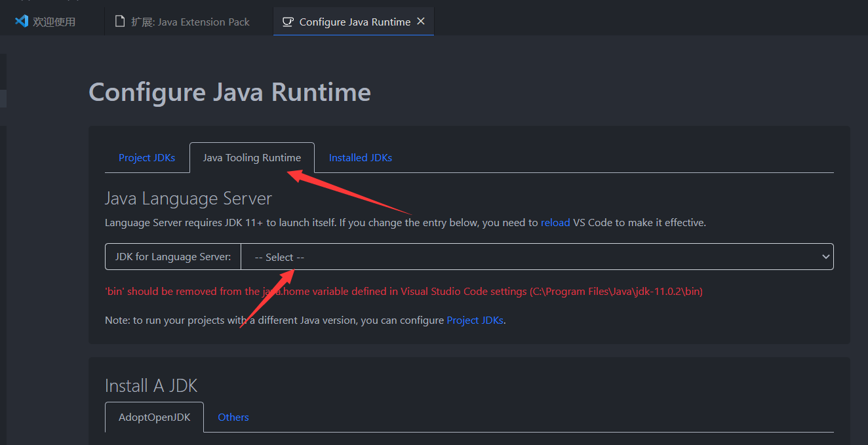Select the Configure Java Runtime editor tab
868x445 pixels.
[x=354, y=22]
